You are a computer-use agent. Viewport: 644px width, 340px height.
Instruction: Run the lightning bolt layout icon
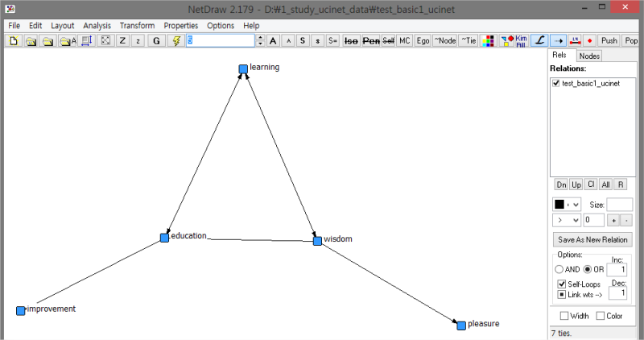[x=176, y=41]
